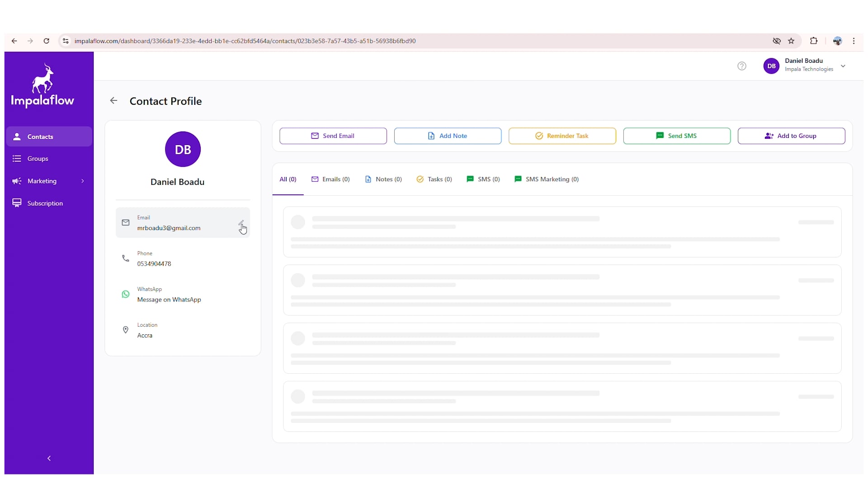This screenshot has width=868, height=488.
Task: Click the back arrow beside Contact Profile
Action: point(113,101)
